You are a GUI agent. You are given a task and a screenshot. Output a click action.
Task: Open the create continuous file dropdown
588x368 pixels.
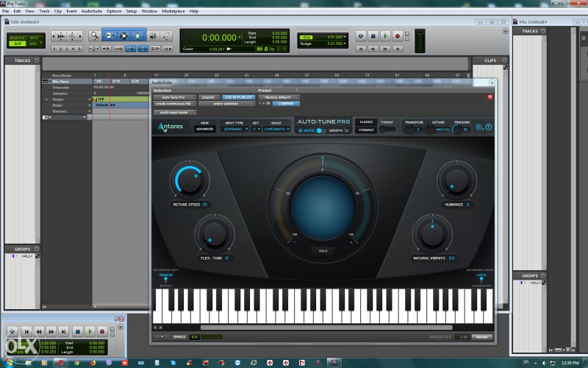pos(175,104)
